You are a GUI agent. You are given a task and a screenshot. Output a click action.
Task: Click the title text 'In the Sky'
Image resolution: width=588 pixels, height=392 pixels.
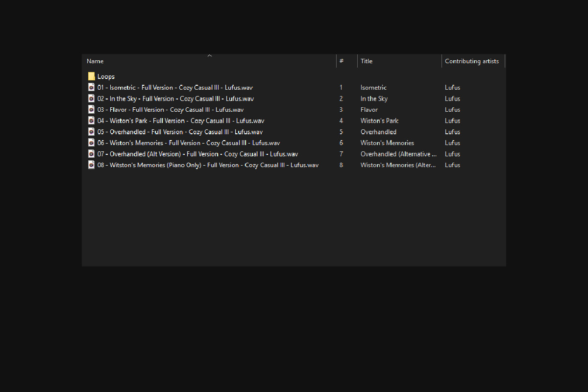374,98
